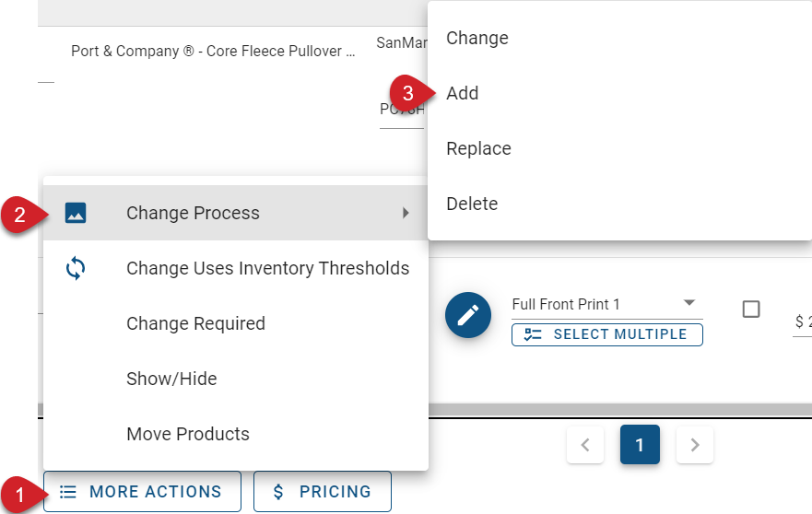The width and height of the screenshot is (812, 514).
Task: Click the list icon on More Actions
Action: pos(68,492)
